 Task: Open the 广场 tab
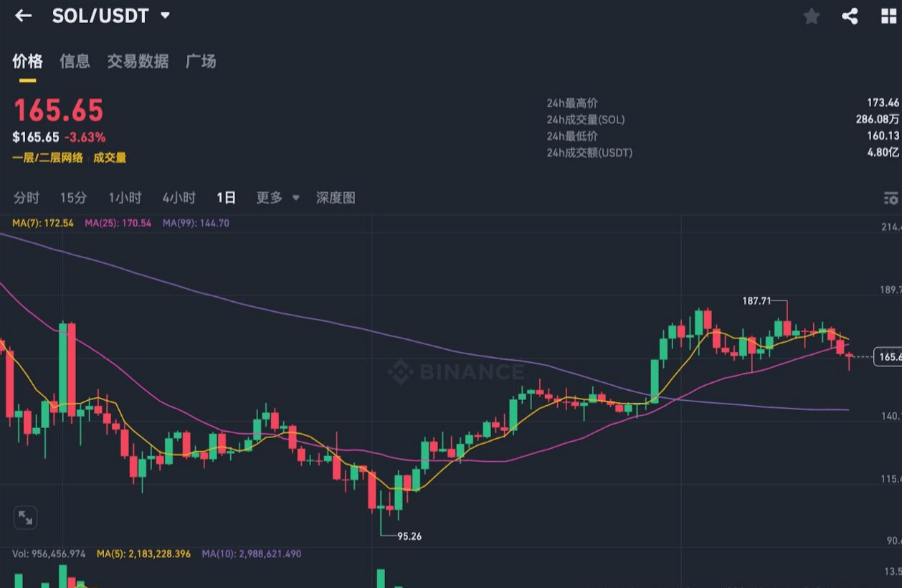point(201,62)
